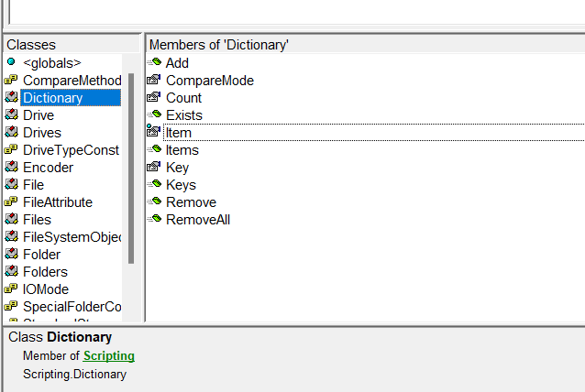Image resolution: width=585 pixels, height=392 pixels.
Task: Select the Remove method
Action: tap(191, 202)
